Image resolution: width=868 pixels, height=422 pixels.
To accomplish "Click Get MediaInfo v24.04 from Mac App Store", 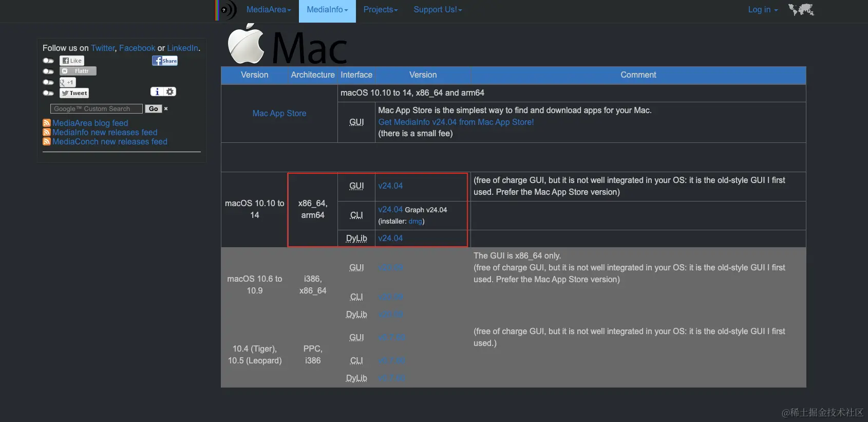I will click(456, 122).
